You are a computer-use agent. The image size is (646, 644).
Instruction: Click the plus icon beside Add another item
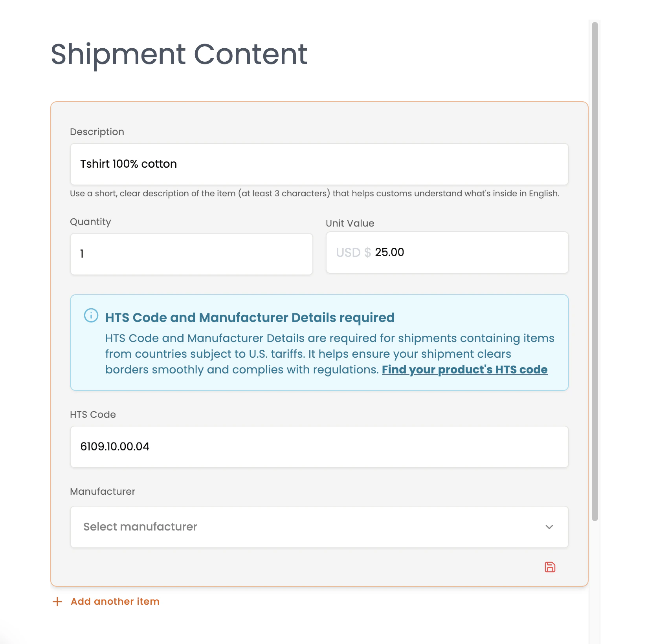click(x=57, y=602)
